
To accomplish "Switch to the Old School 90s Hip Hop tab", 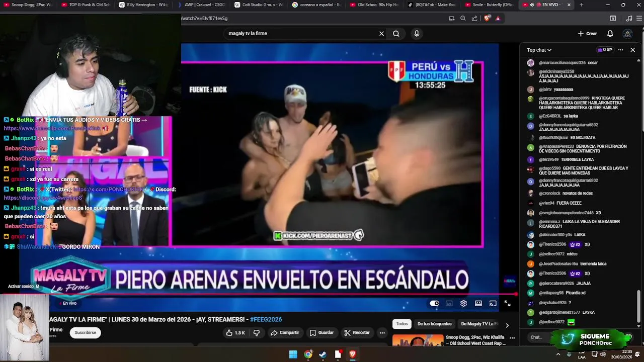I will tap(375, 5).
